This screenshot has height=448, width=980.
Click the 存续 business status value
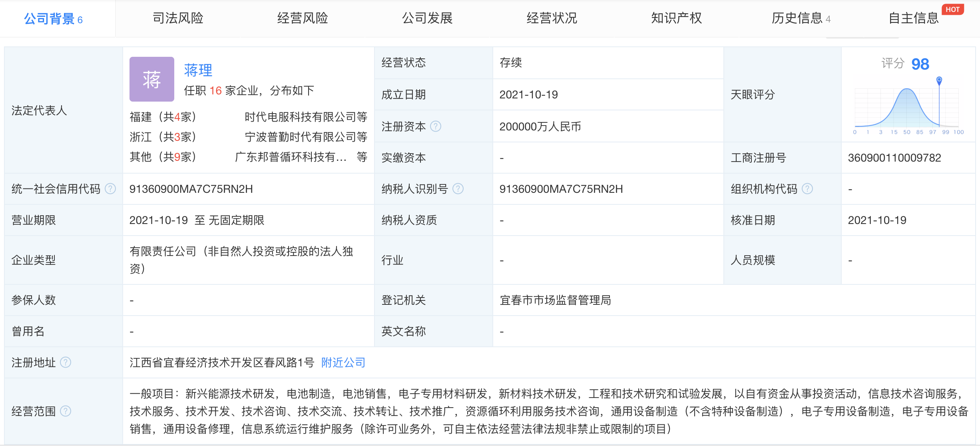coord(511,62)
